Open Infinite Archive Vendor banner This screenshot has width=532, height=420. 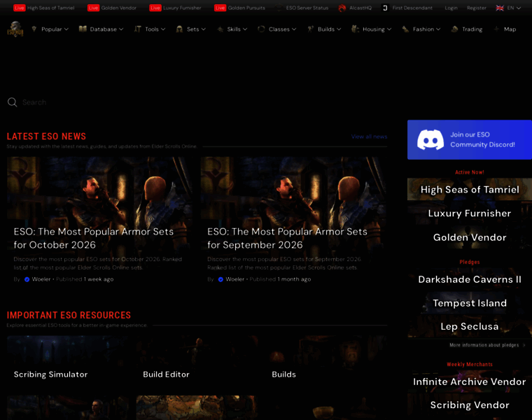click(470, 381)
